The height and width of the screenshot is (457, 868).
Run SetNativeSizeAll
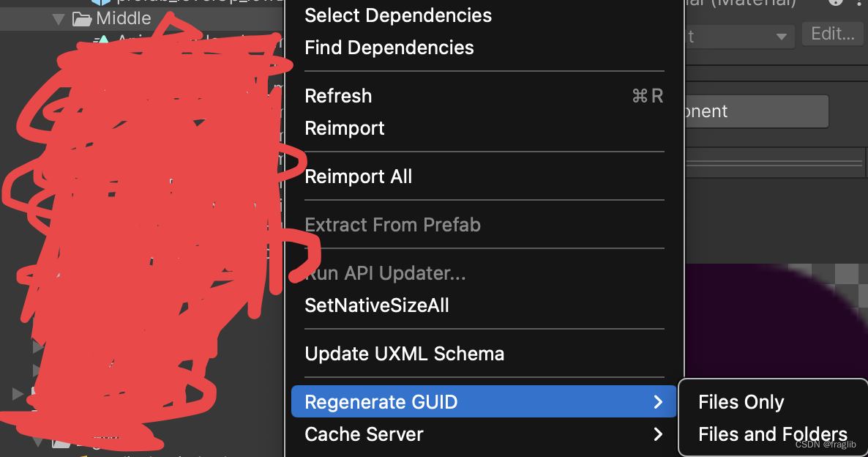376,305
